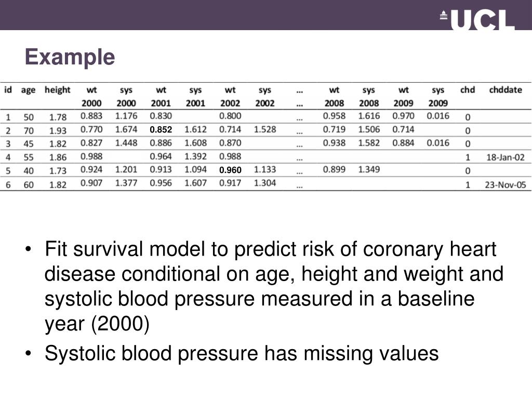Click the height column header
The width and height of the screenshot is (532, 399).
[x=57, y=90]
